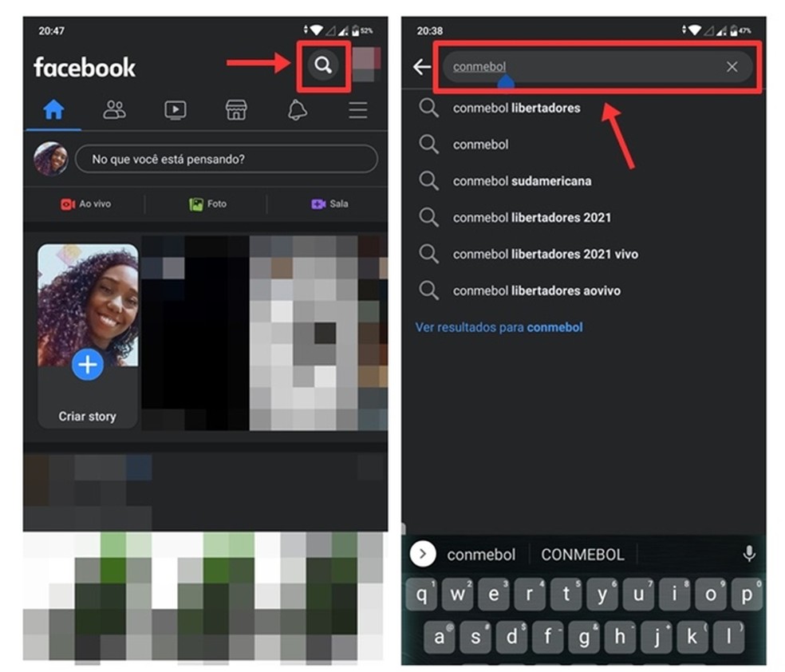Screen dimensions: 785x672
Task: Tap the Facebook logo on the home screen
Action: 85,68
